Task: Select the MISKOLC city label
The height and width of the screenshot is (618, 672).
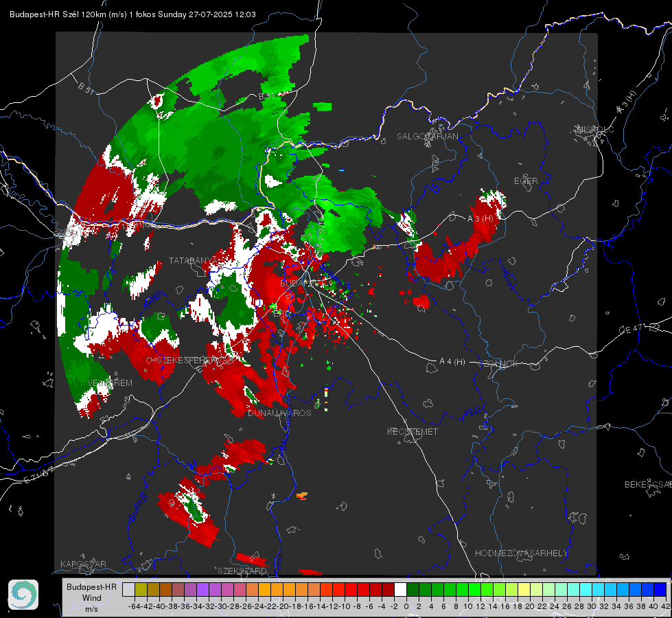Action: (x=595, y=129)
